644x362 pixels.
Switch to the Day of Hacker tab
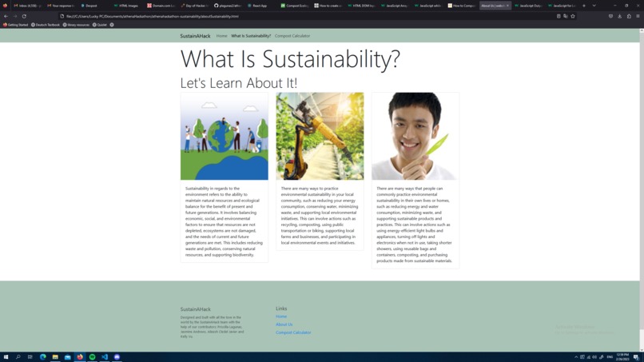195,6
